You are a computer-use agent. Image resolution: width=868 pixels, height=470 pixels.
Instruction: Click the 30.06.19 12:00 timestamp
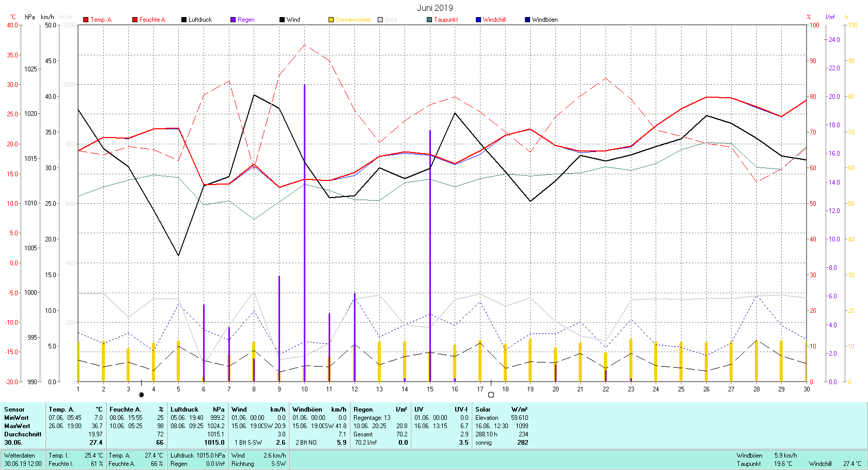(23, 464)
